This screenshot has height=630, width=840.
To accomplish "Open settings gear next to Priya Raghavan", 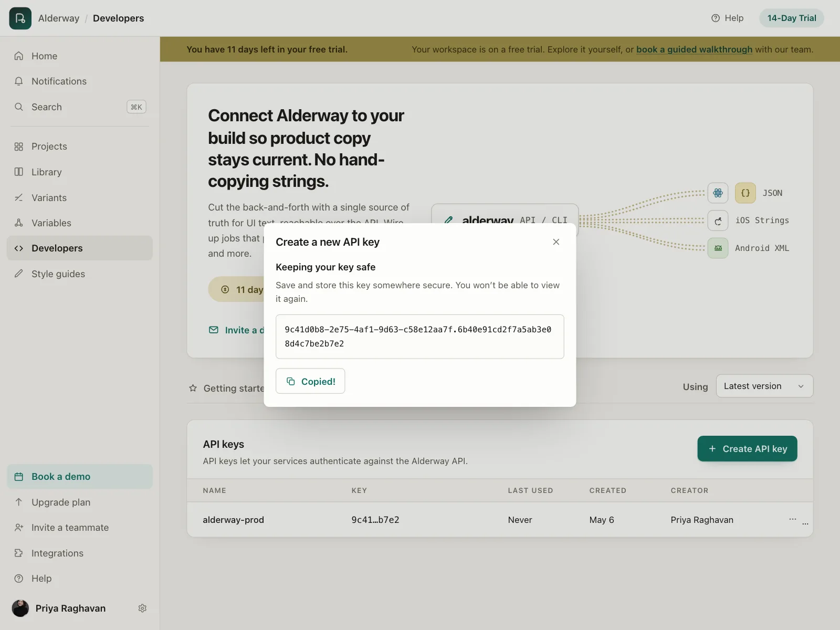I will click(142, 608).
